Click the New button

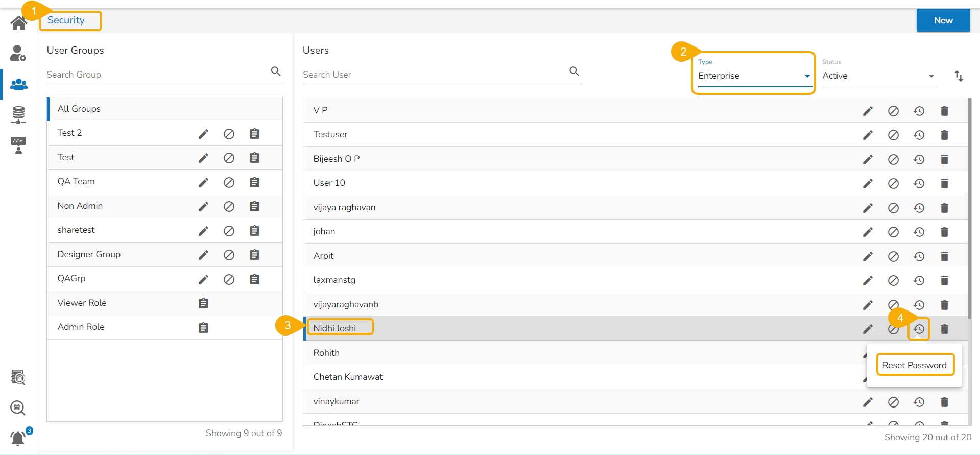pos(943,20)
